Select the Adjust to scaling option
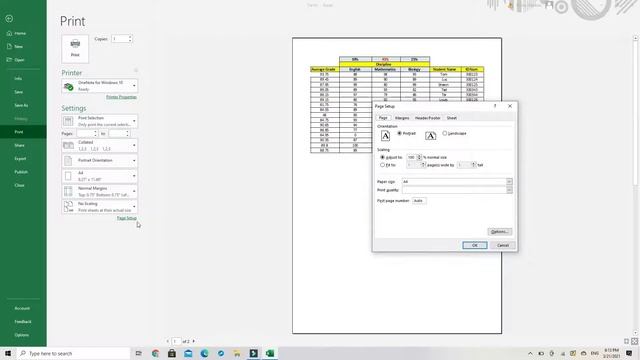The height and width of the screenshot is (360, 640). coord(382,157)
